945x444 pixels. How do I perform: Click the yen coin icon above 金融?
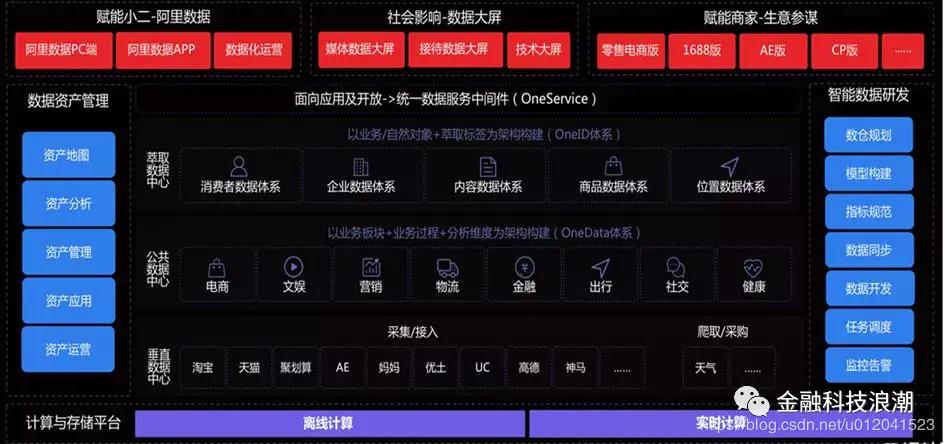tap(524, 267)
